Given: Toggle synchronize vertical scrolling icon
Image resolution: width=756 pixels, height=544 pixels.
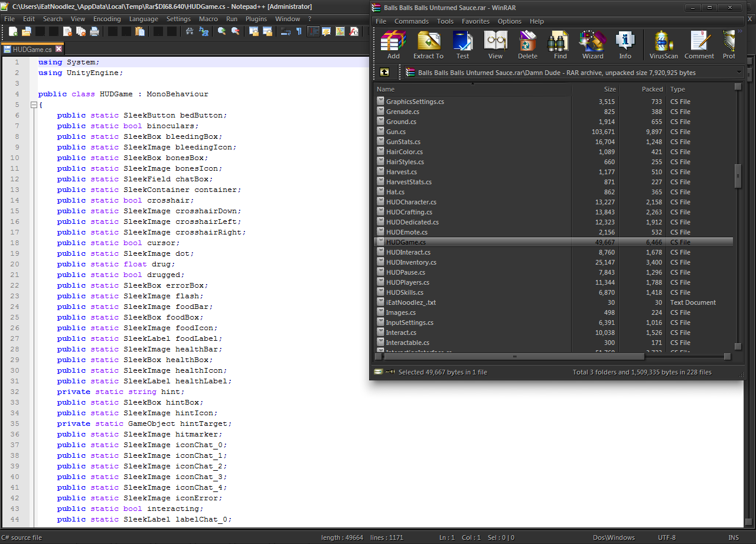Looking at the screenshot, I should click(x=255, y=31).
